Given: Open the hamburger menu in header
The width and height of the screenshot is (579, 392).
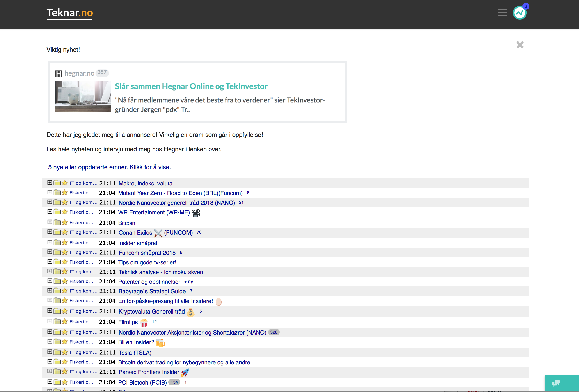Looking at the screenshot, I should pyautogui.click(x=502, y=12).
